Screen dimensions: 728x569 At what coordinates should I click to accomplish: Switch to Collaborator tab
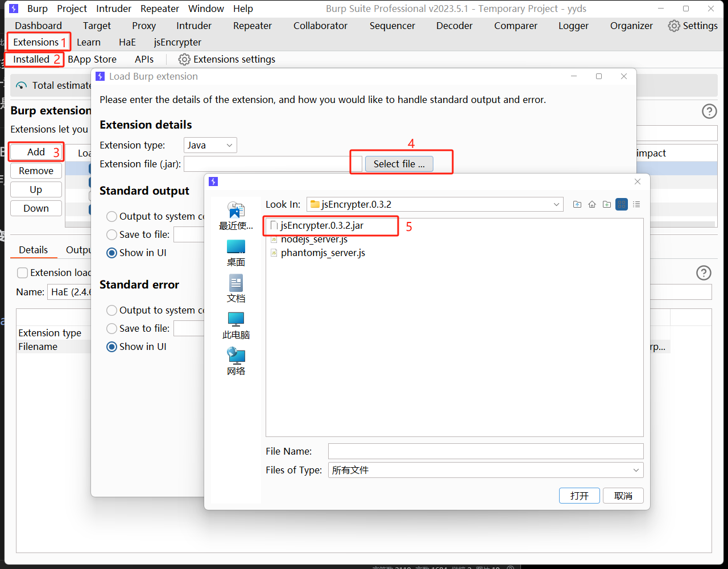pyautogui.click(x=321, y=26)
